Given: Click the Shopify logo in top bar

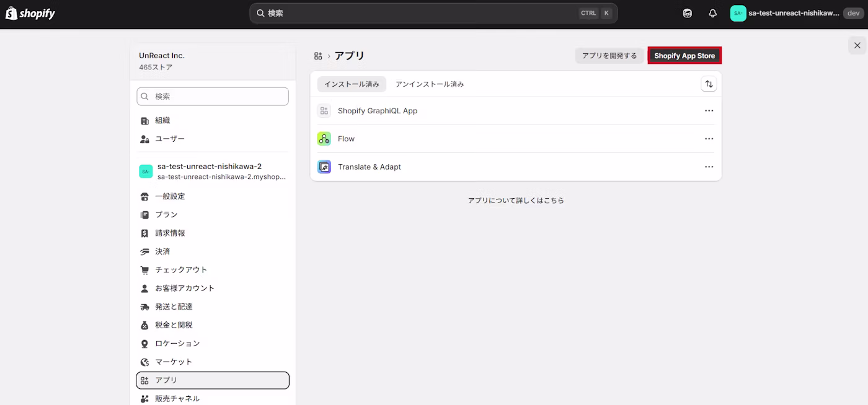Looking at the screenshot, I should pos(30,13).
